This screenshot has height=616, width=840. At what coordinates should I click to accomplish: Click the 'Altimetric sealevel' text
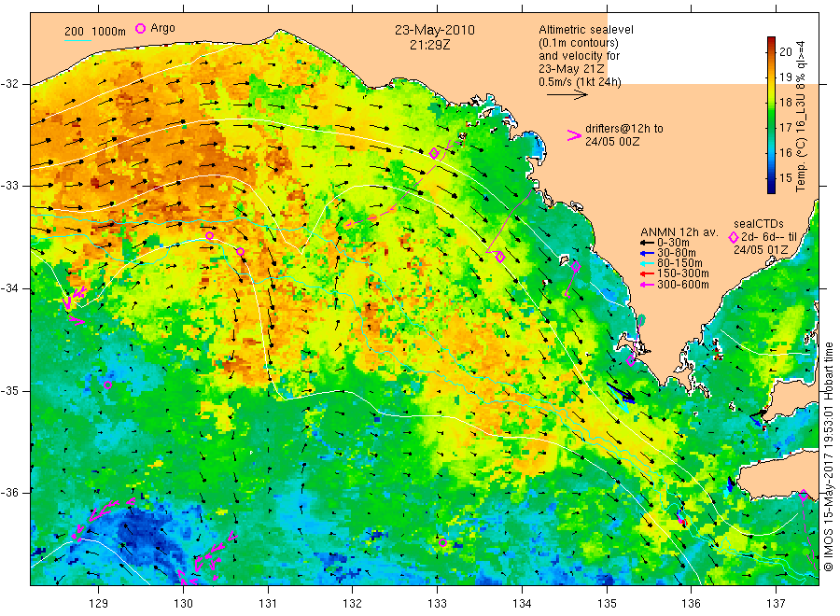point(586,30)
